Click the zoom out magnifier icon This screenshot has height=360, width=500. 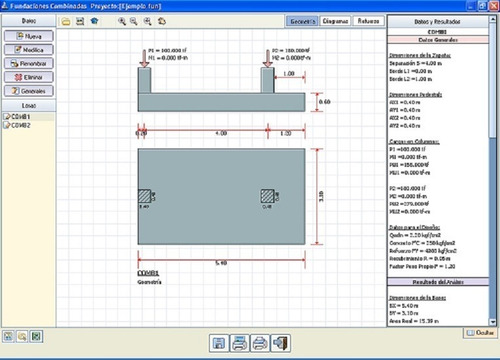tap(134, 21)
